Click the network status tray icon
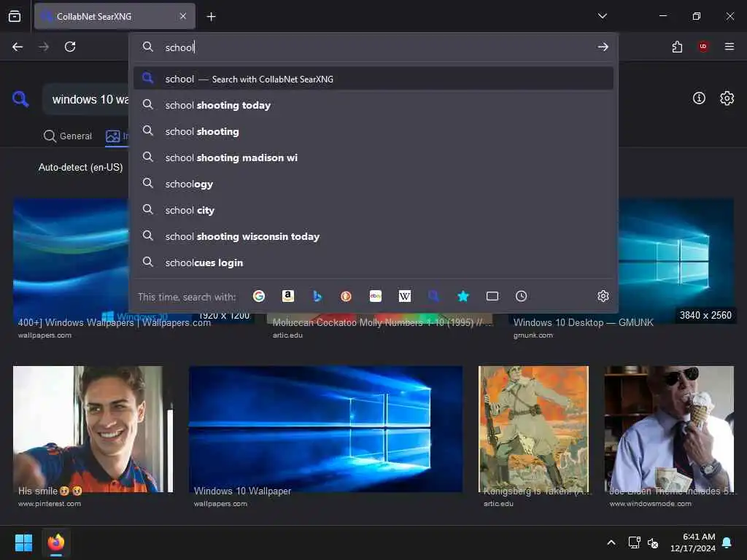Viewport: 747px width, 560px height. 634,542
